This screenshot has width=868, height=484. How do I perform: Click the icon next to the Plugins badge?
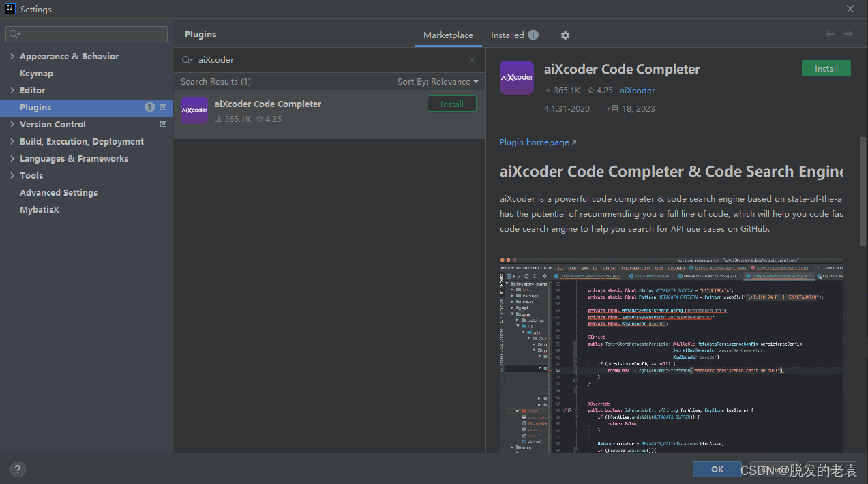pos(163,107)
